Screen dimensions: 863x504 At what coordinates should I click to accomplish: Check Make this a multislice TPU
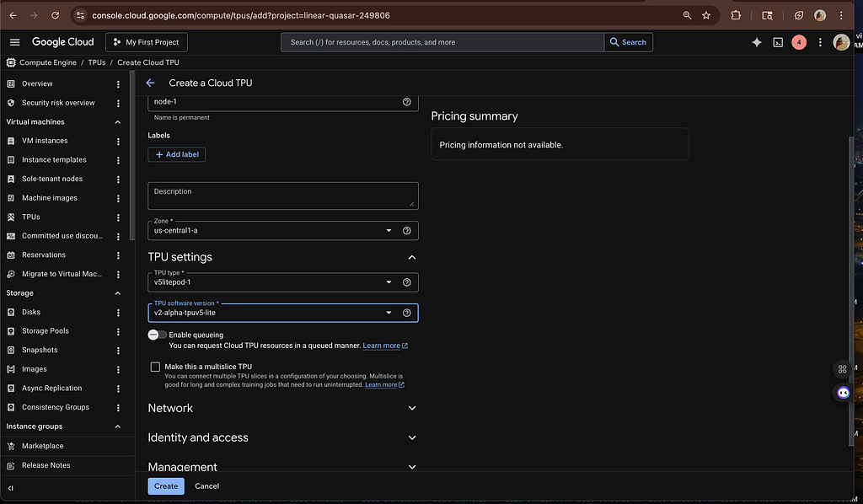[x=155, y=367]
